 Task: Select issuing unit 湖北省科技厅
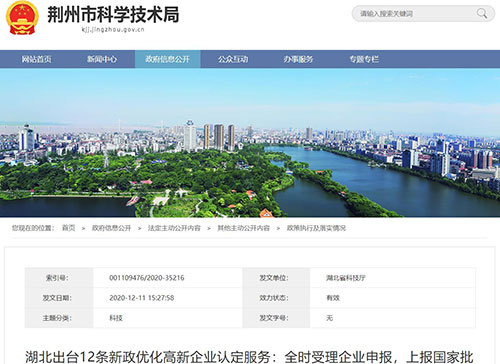click(x=346, y=278)
